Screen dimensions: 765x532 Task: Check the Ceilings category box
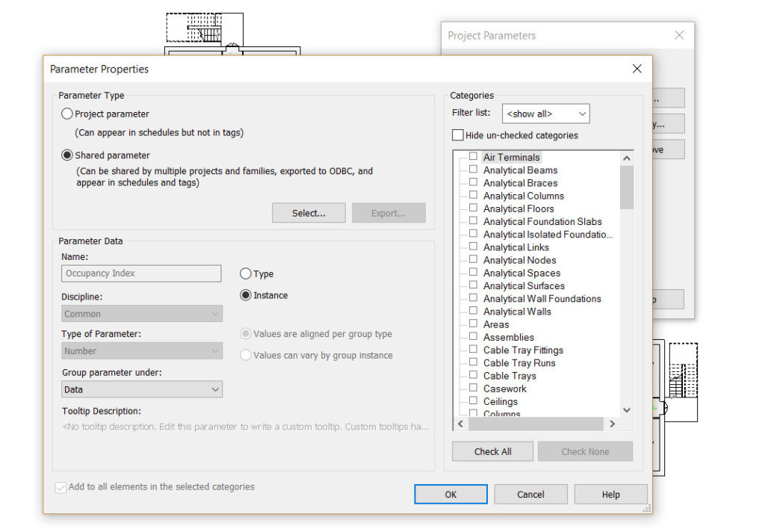click(x=473, y=400)
